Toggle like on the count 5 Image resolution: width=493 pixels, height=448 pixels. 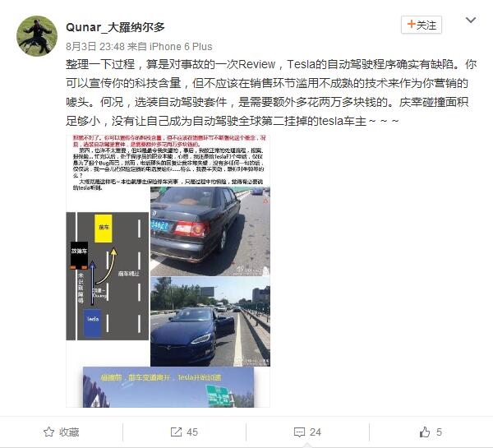click(439, 432)
